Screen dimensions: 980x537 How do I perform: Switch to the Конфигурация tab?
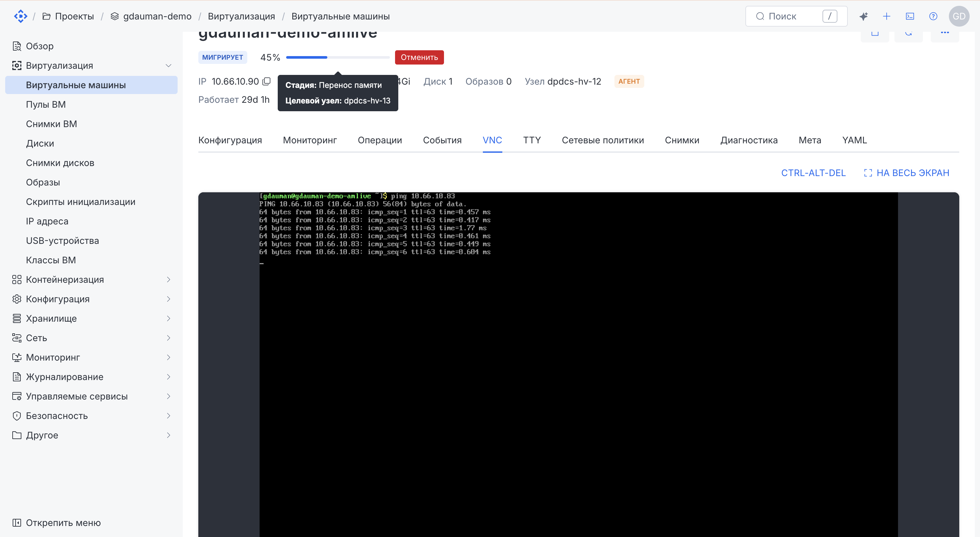pyautogui.click(x=230, y=140)
